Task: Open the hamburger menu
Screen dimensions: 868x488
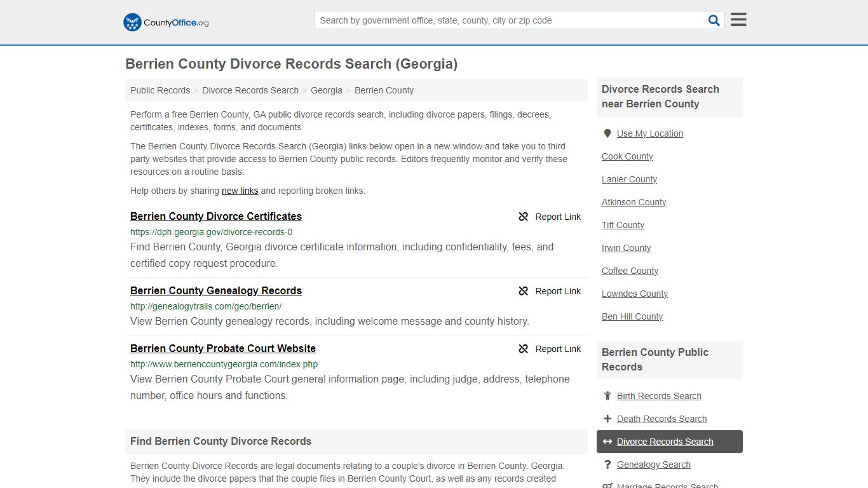Action: point(738,20)
